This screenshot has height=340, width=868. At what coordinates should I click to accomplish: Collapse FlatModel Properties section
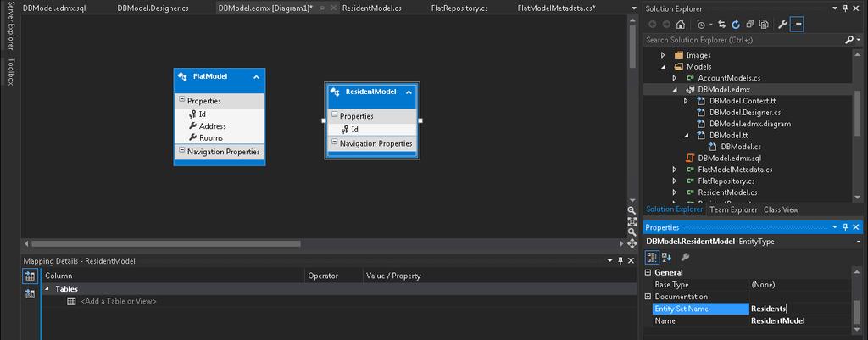(181, 100)
